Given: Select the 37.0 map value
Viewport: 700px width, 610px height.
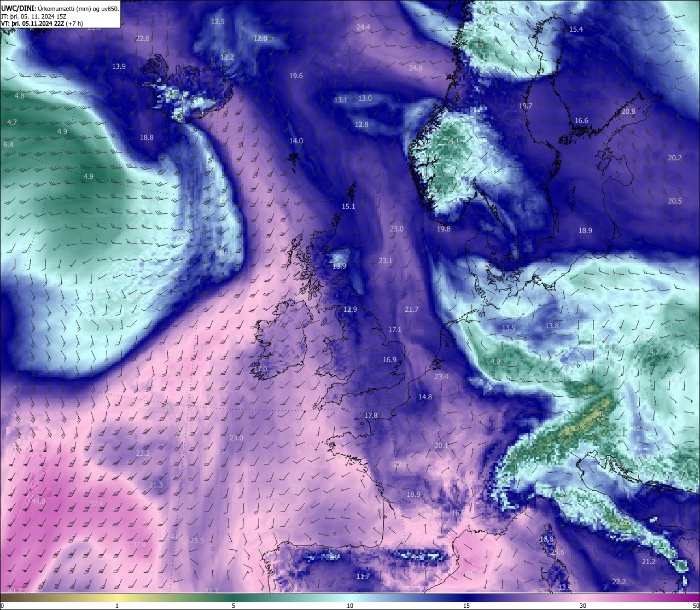Looking at the screenshot, I should tap(139, 545).
